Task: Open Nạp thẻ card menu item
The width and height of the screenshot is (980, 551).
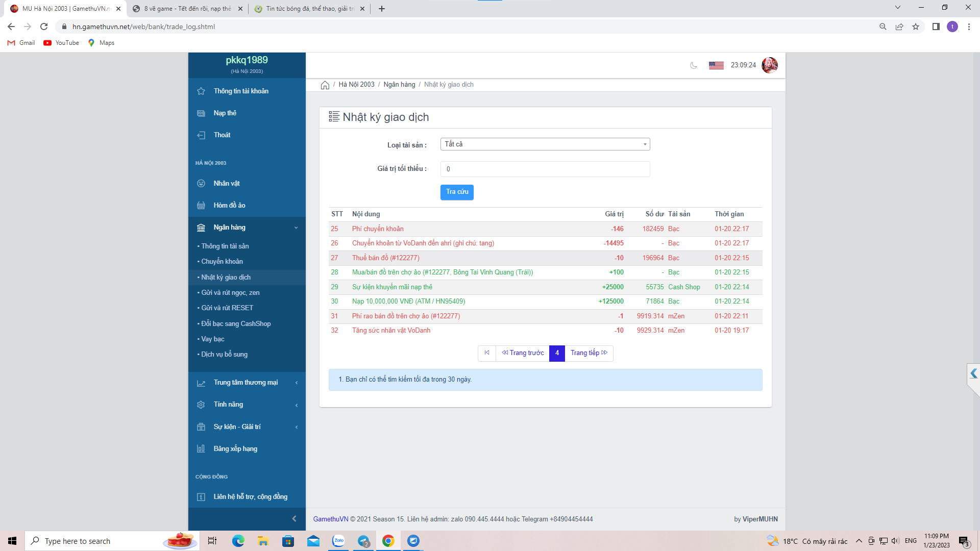Action: click(x=225, y=113)
